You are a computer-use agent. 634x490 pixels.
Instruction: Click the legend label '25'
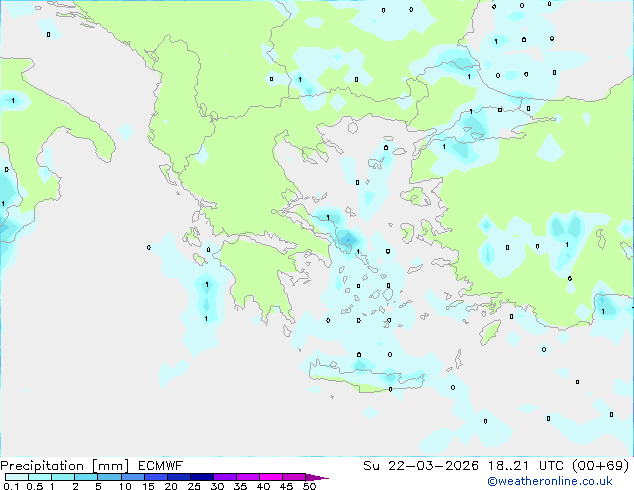pyautogui.click(x=194, y=486)
